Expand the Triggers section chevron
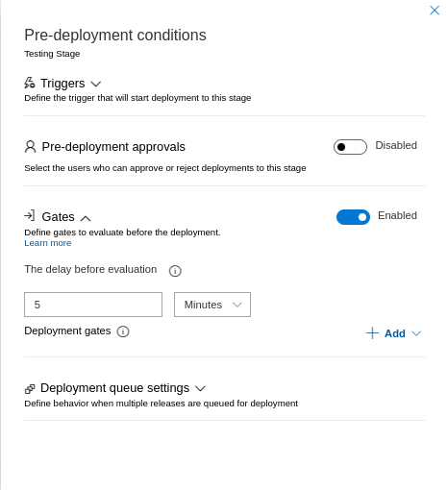The height and width of the screenshot is (490, 448). tap(96, 85)
